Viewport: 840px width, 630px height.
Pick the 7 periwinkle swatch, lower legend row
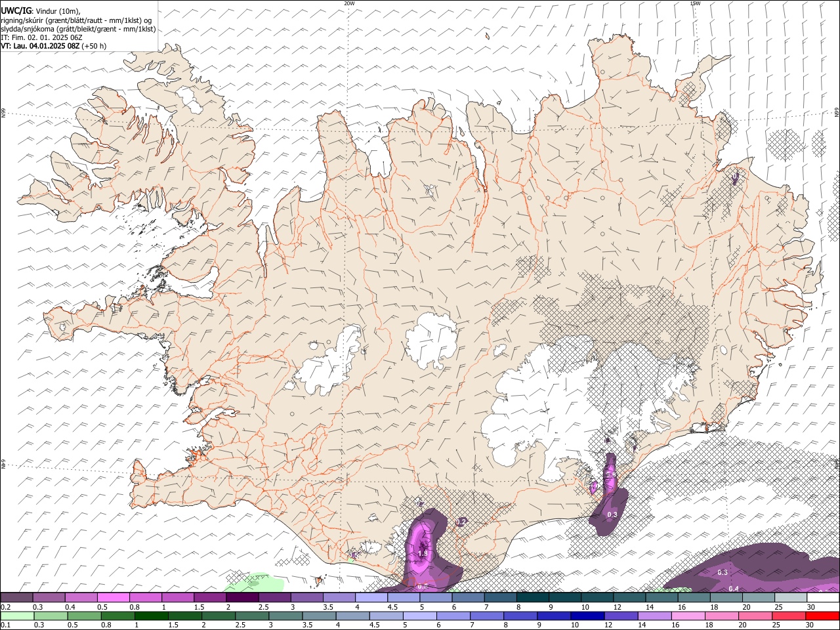[487, 616]
